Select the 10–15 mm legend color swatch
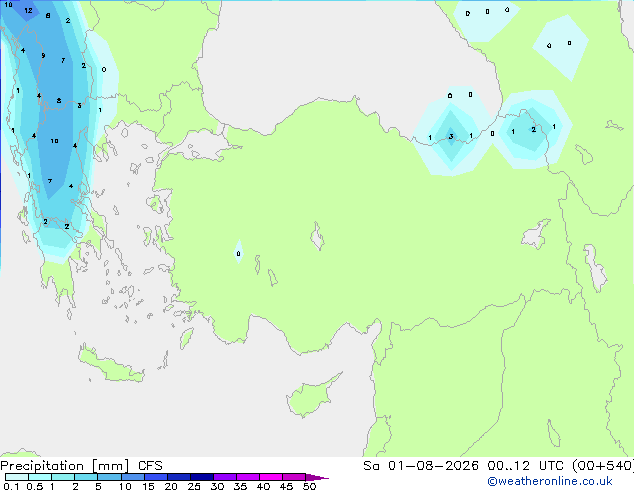The width and height of the screenshot is (634, 490). pos(132,477)
